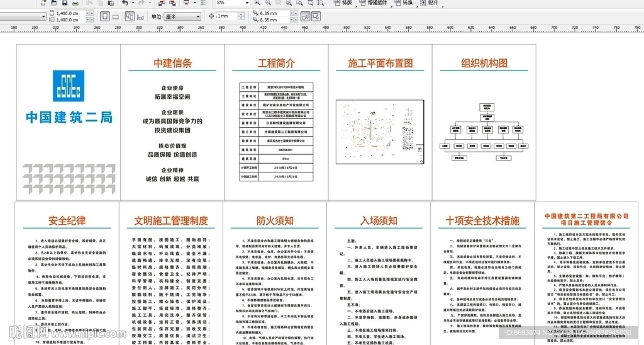Image resolution: width=644 pixels, height=345 pixels.
Task: Click the Zoom to all objects icon
Action: pyautogui.click(x=289, y=3)
